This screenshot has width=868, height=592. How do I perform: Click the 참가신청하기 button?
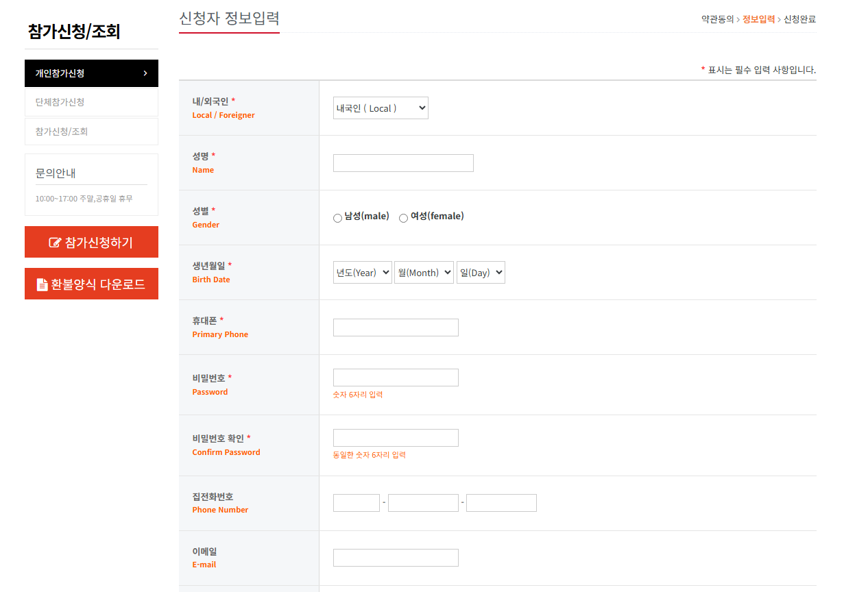91,242
